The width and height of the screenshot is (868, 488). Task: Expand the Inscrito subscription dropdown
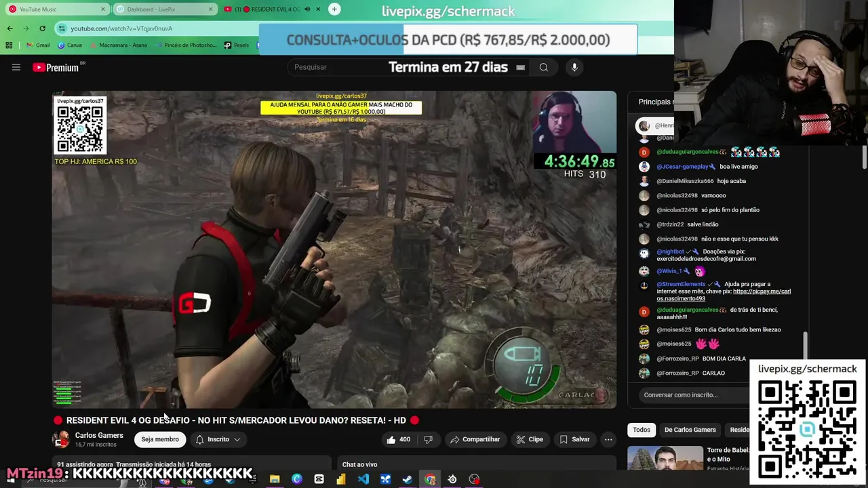218,439
